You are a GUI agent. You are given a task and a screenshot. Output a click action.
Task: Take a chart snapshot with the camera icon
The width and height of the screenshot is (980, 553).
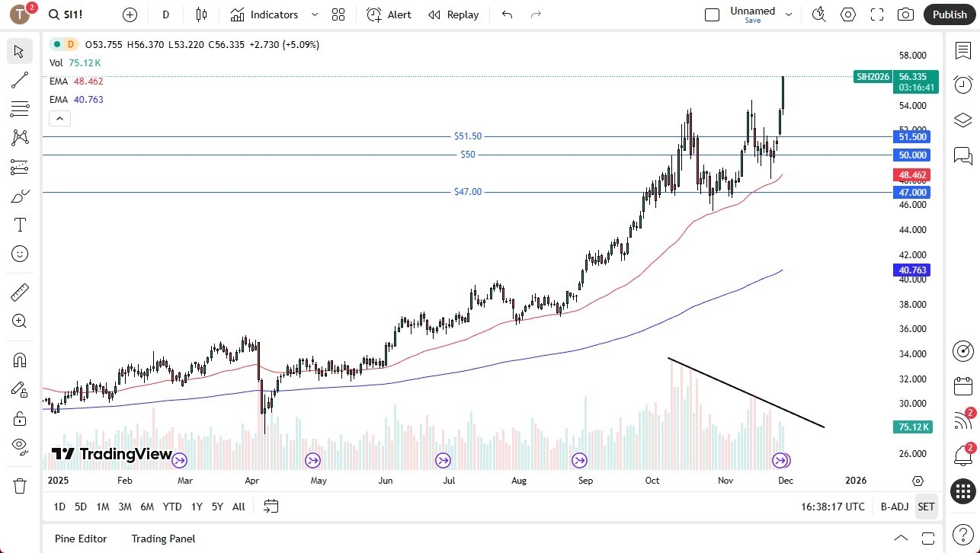905,14
